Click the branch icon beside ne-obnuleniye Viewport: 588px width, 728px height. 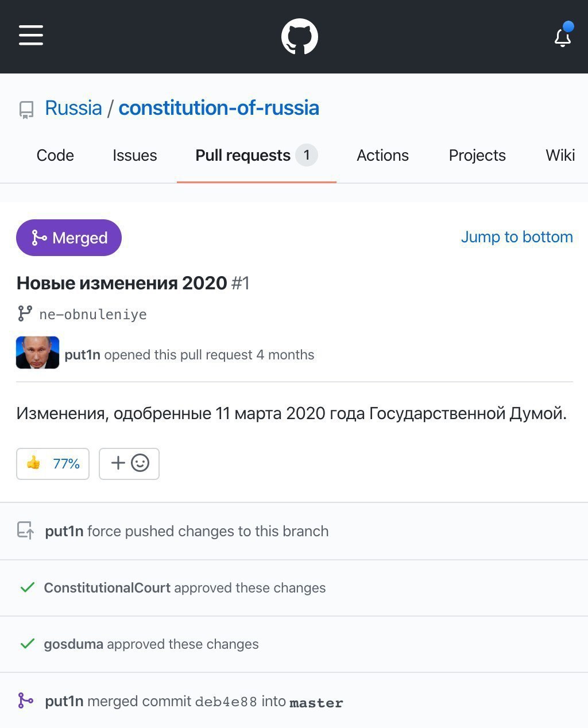[x=25, y=313]
